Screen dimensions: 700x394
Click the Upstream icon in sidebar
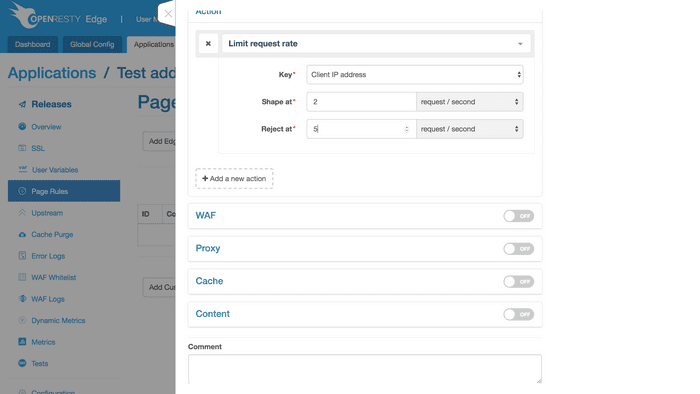pyautogui.click(x=22, y=212)
